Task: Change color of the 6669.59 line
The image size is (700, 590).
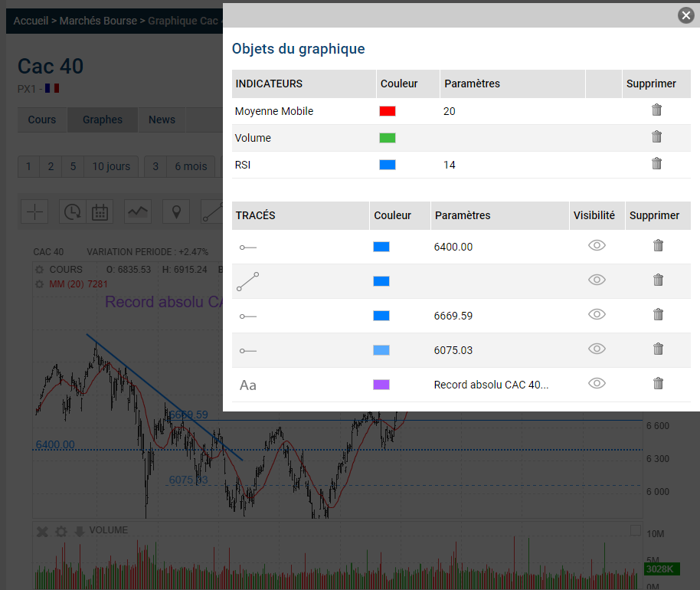Action: coord(381,316)
